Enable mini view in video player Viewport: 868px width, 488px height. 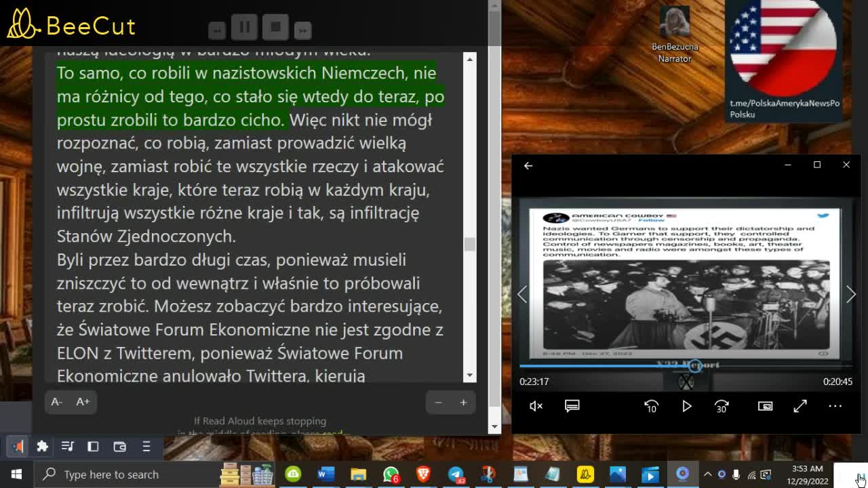point(765,406)
